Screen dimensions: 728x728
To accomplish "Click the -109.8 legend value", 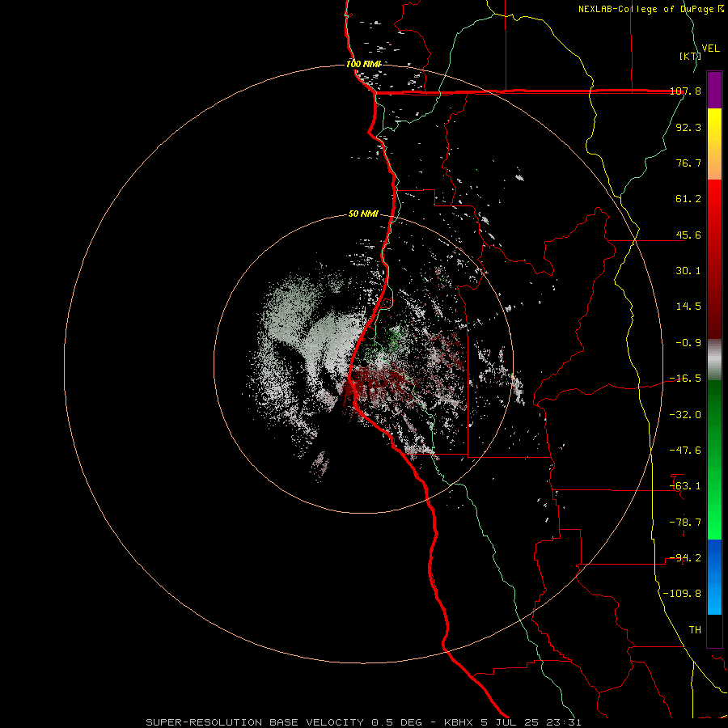I will [683, 594].
